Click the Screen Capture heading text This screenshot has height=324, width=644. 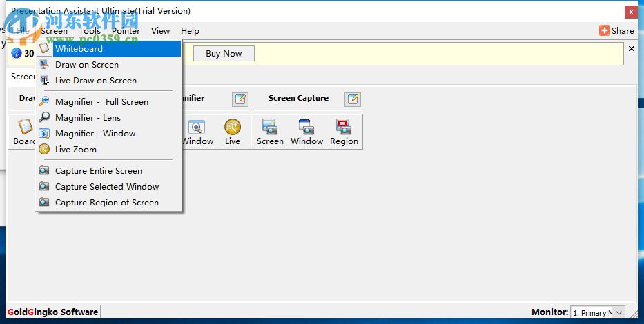(298, 98)
